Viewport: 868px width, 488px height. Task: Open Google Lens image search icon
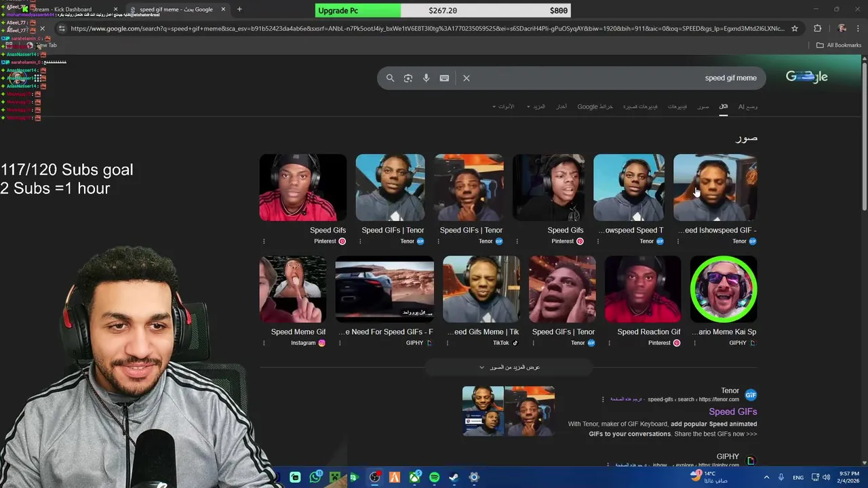click(x=408, y=78)
